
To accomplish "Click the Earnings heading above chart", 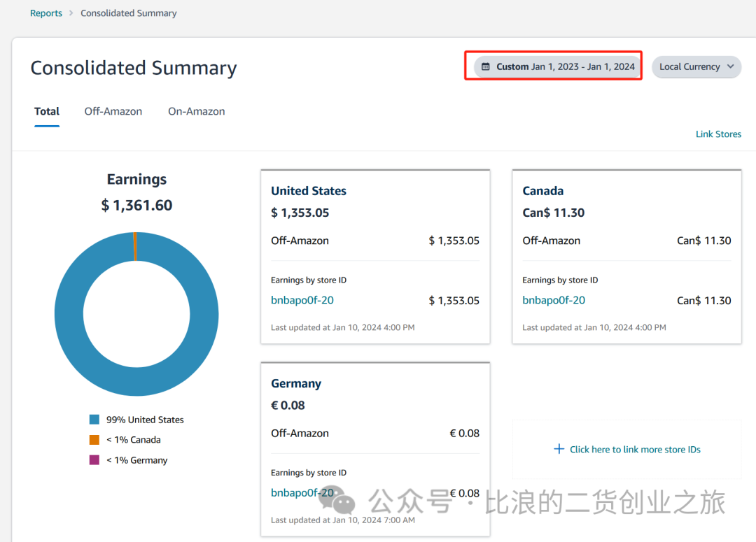I will point(136,179).
